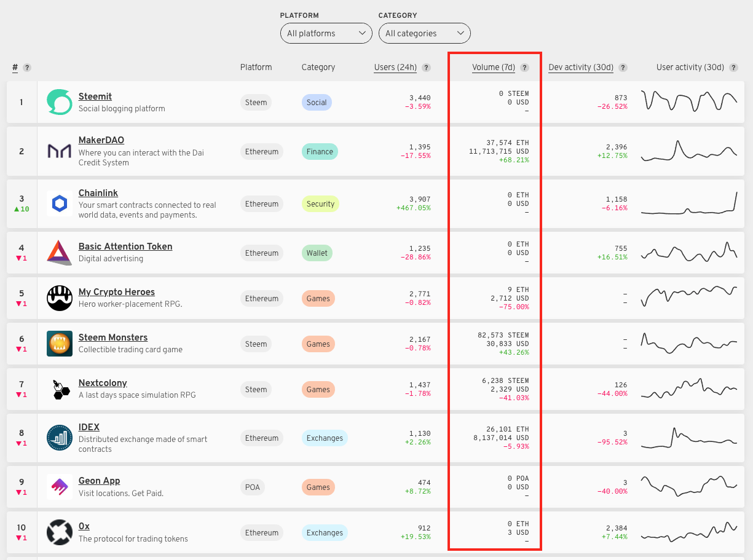
Task: Open the Geon App link
Action: (x=100, y=481)
